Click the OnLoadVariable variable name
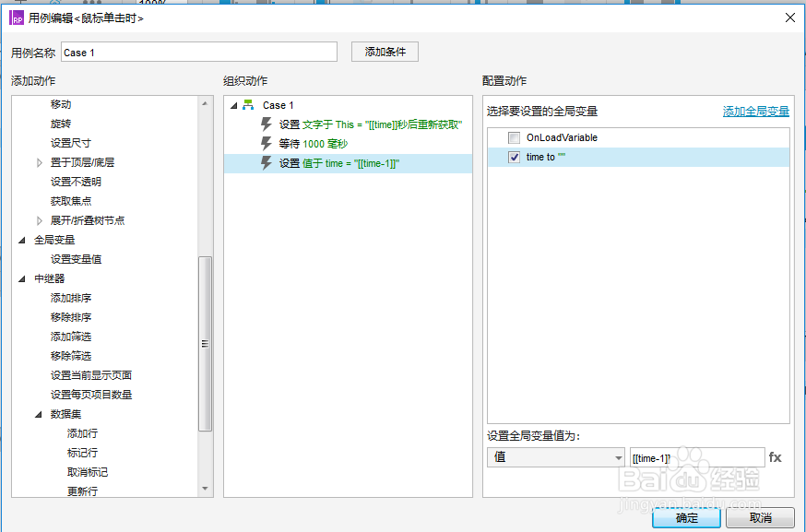The height and width of the screenshot is (532, 806). click(x=562, y=137)
